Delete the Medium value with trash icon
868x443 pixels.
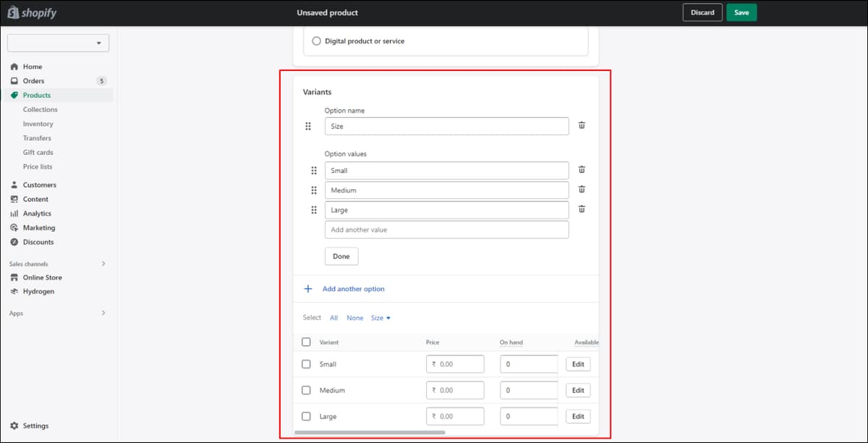tap(582, 190)
